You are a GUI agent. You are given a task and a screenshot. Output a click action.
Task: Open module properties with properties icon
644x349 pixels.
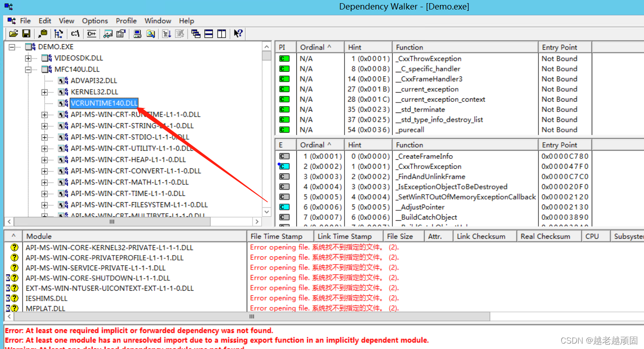coord(121,33)
